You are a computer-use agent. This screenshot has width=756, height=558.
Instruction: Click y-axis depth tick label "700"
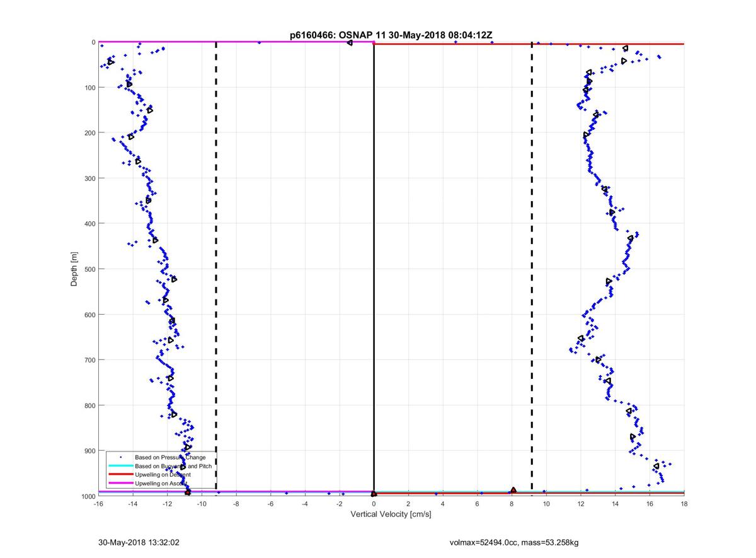click(89, 360)
